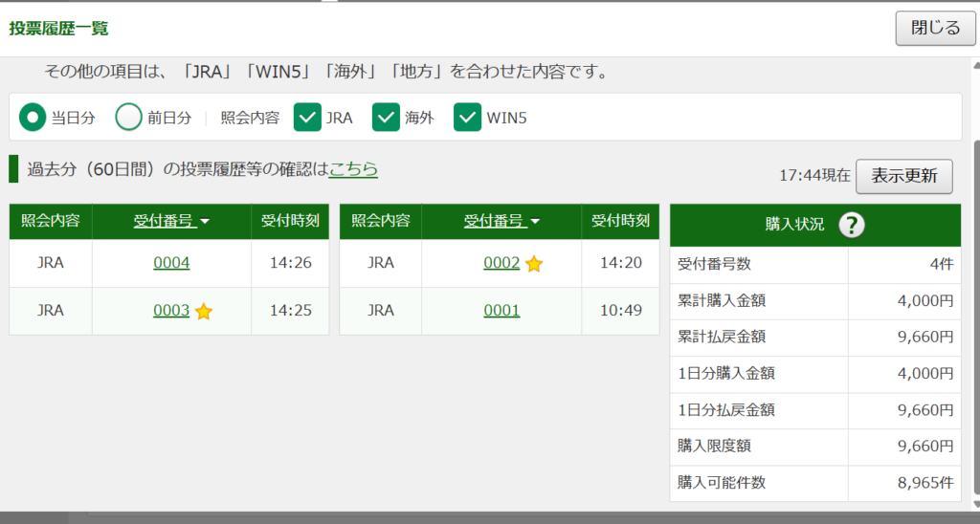Click the scrollbar up arrow
The height and width of the screenshot is (524, 980).
point(977,64)
